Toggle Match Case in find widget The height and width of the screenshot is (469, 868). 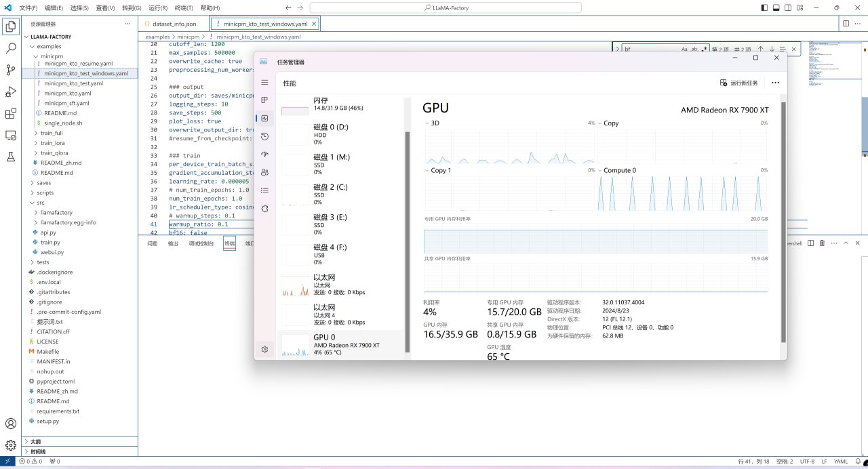(685, 49)
